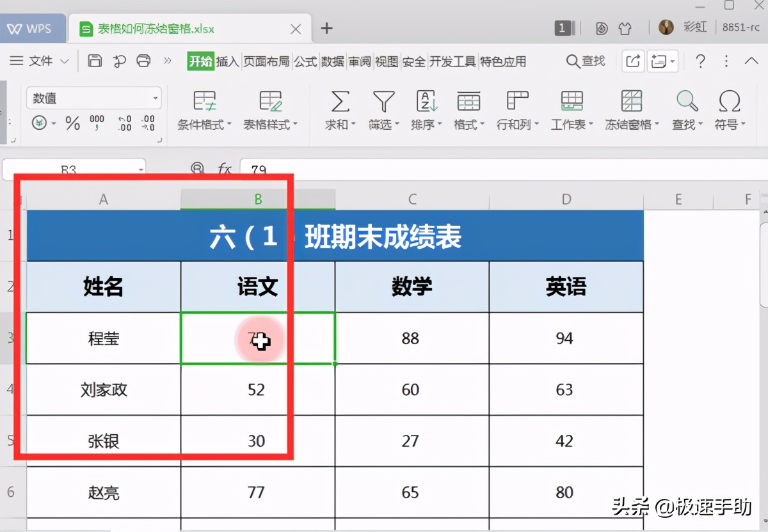Select the 数学 header cell
The image size is (768, 532).
click(x=412, y=287)
